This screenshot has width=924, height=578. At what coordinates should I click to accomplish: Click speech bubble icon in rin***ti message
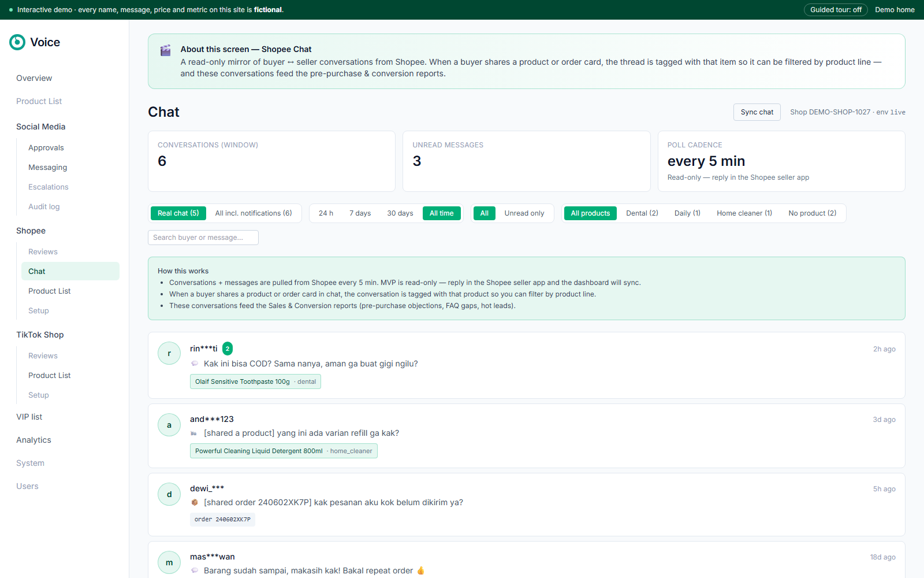click(x=195, y=364)
